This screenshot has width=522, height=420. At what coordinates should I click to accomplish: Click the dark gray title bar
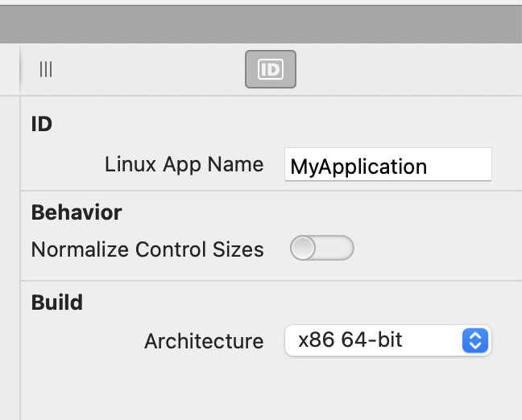(x=261, y=24)
